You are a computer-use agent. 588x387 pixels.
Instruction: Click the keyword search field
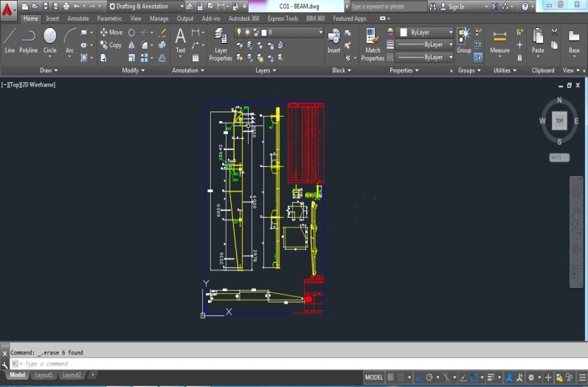coord(388,7)
